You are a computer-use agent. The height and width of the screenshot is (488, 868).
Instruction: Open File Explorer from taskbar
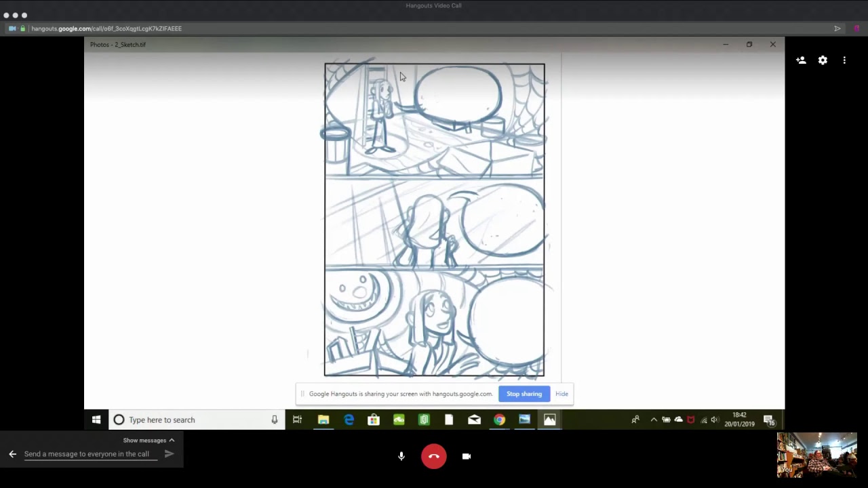[x=323, y=420]
